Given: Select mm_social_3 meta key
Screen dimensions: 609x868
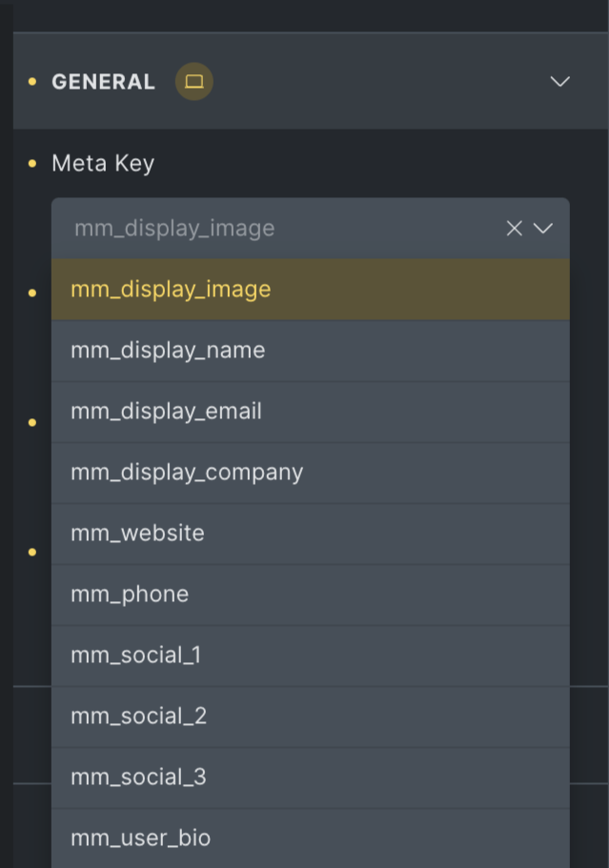Looking at the screenshot, I should pyautogui.click(x=138, y=777).
